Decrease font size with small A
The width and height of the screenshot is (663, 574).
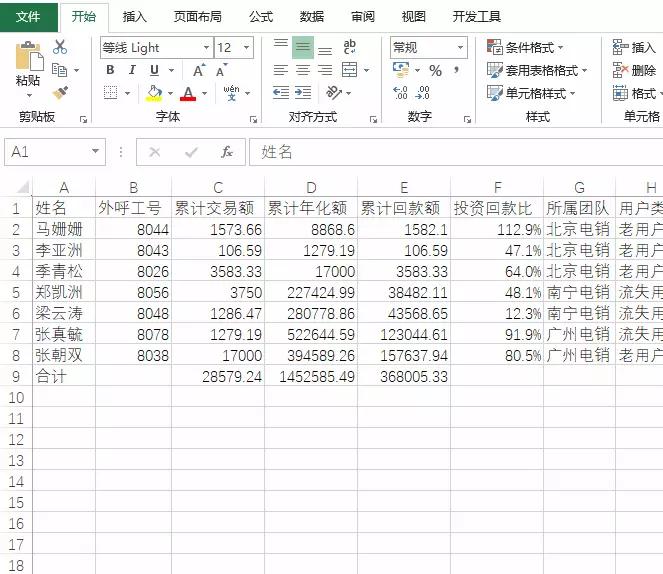(x=222, y=70)
